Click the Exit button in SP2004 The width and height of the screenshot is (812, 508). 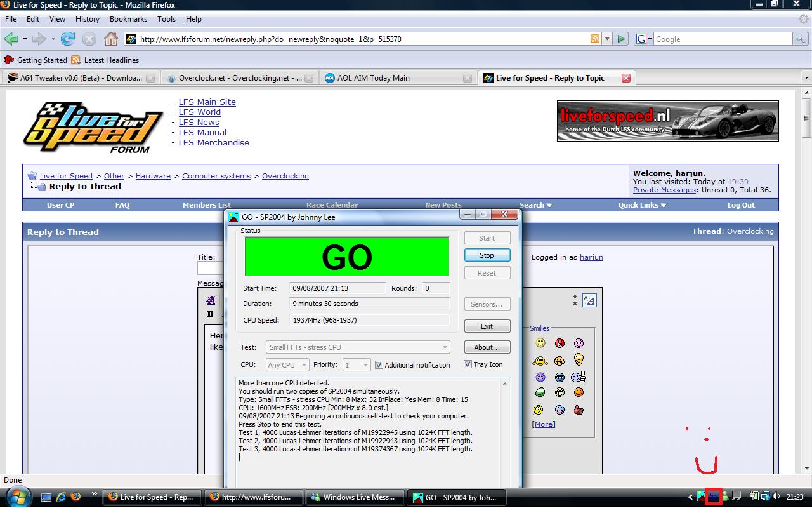coord(487,326)
